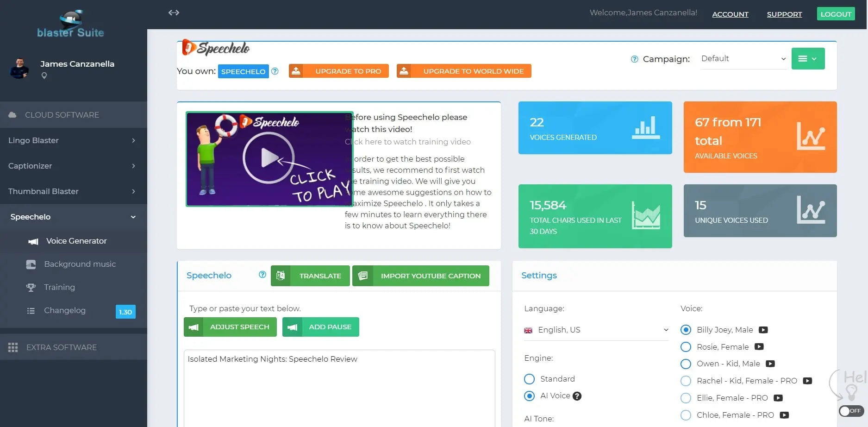Click the help icon next to SPEECHELO badge
Screen dimensions: 868x427
pyautogui.click(x=275, y=71)
